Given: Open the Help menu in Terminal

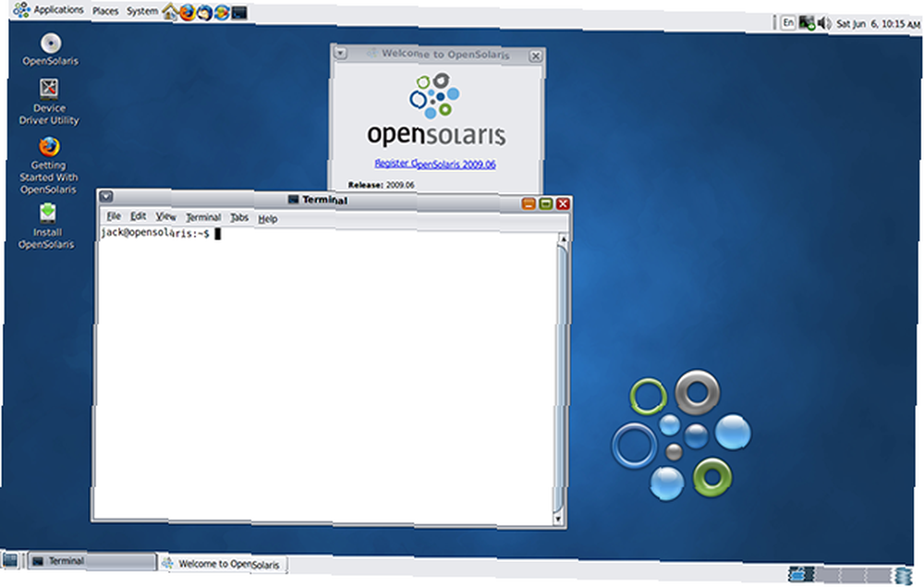Looking at the screenshot, I should (x=268, y=219).
